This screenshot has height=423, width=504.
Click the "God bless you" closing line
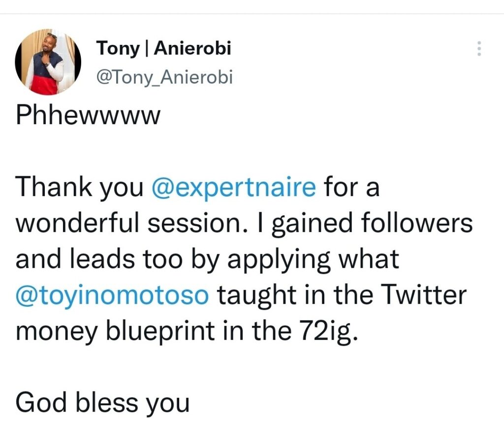pos(102,403)
